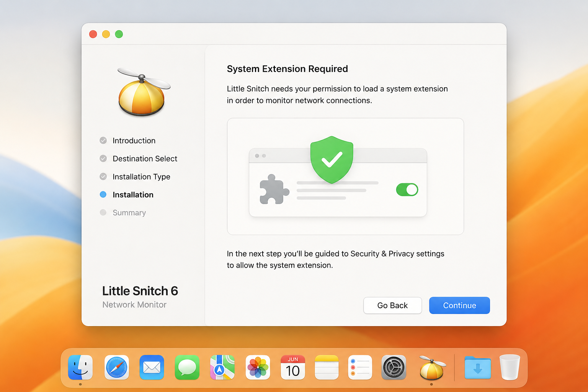Minimize the installer window with yellow button
This screenshot has height=392, width=588.
[106, 34]
